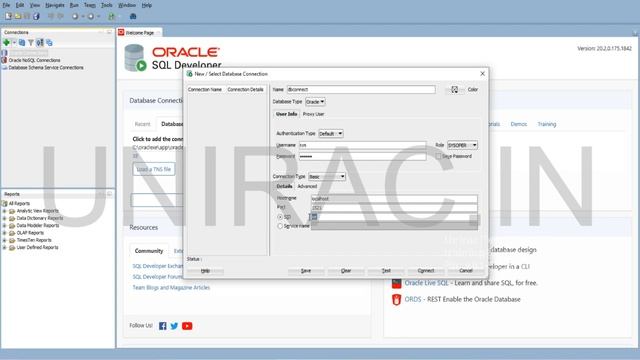Click the green SQL Worksheet toolbar icon
Viewport: 640px width, 360px height.
111,17
